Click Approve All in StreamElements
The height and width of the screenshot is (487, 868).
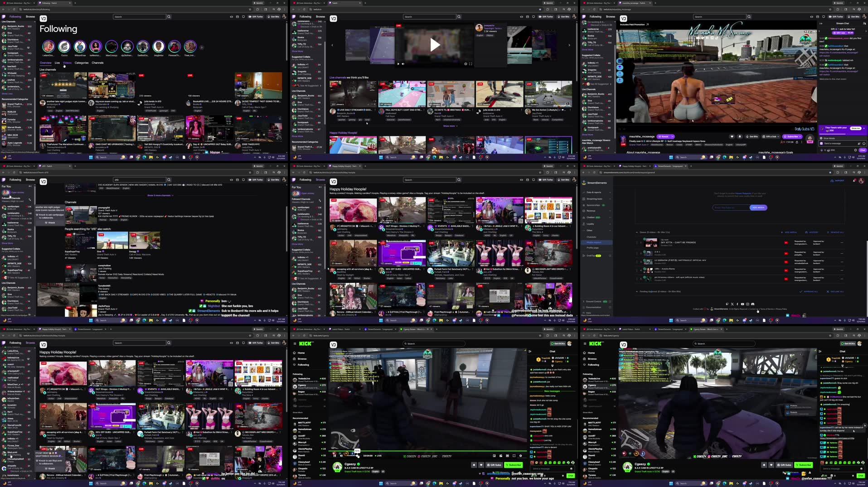[x=810, y=291]
